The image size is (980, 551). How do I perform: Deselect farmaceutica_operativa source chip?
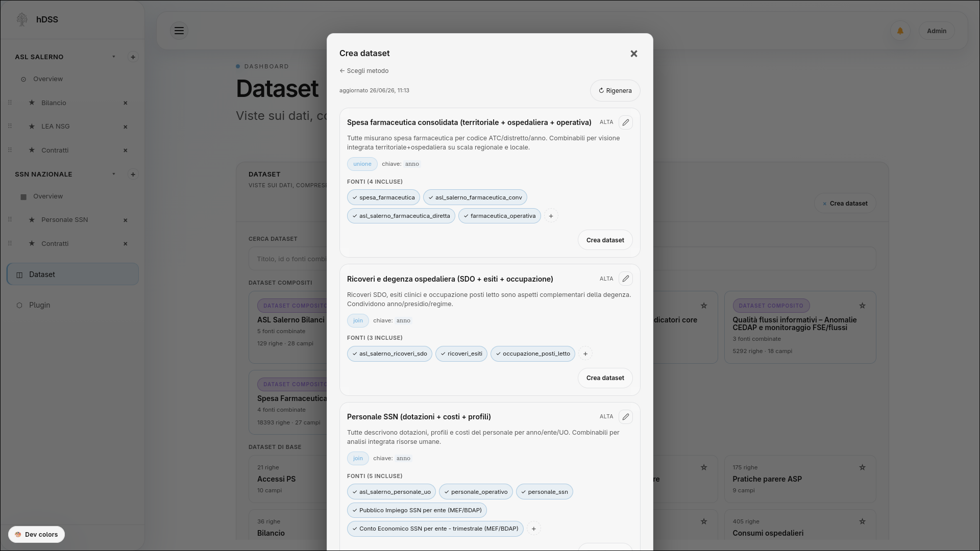(500, 216)
